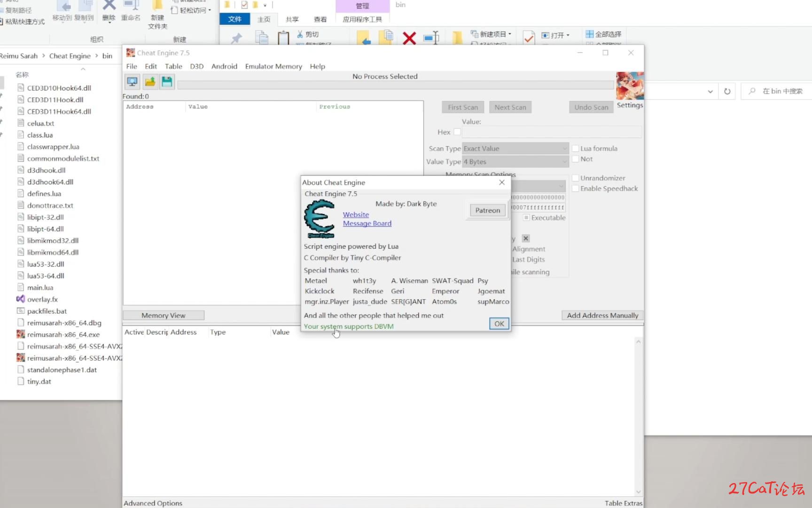This screenshot has height=508, width=812.
Task: Toggle the Executable checkbox
Action: tap(526, 218)
